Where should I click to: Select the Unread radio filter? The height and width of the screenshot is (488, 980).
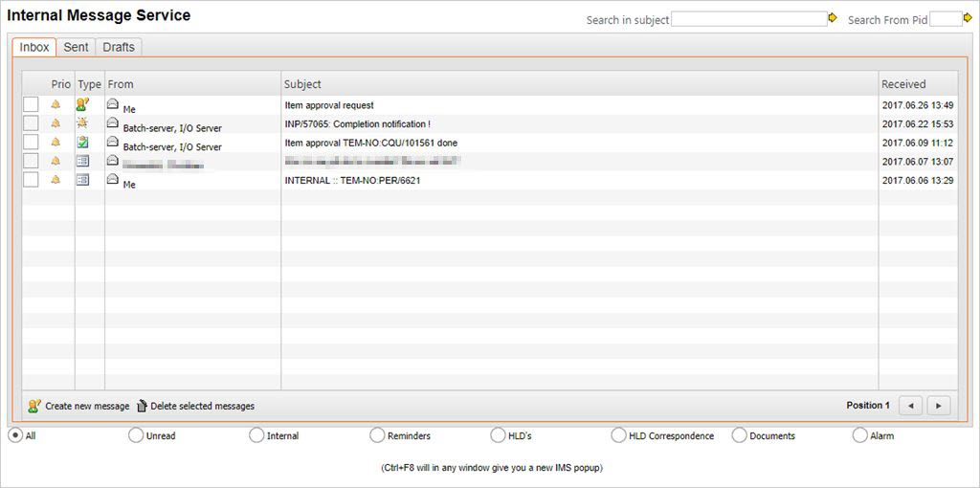[x=135, y=435]
